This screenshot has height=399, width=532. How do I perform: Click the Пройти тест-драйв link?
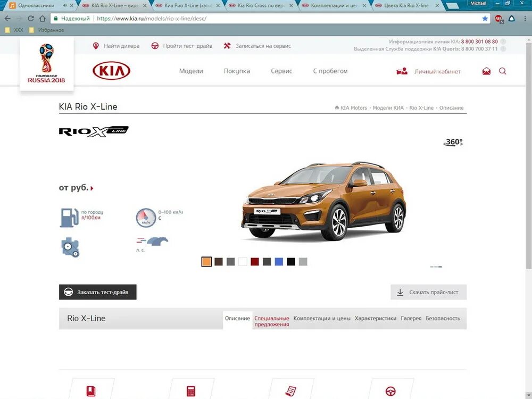(187, 46)
